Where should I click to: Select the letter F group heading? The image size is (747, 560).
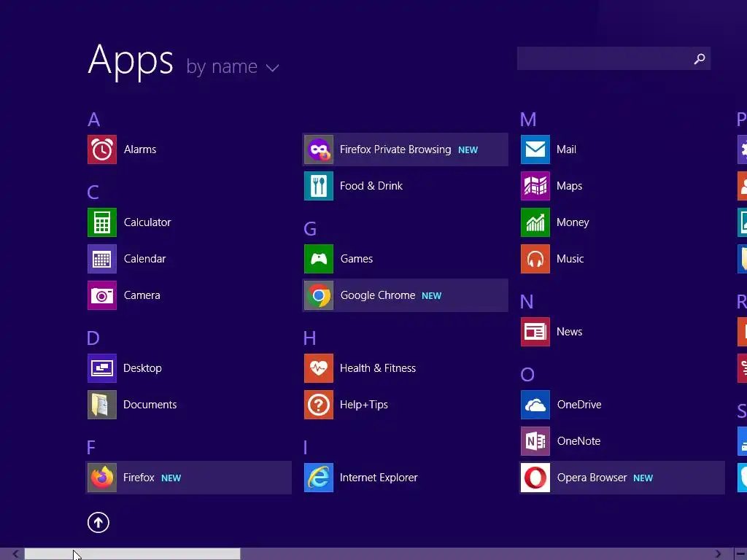pos(91,448)
